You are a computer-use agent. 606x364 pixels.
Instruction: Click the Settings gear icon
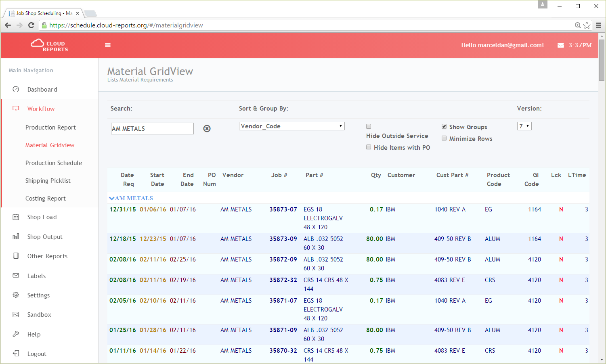pyautogui.click(x=16, y=295)
